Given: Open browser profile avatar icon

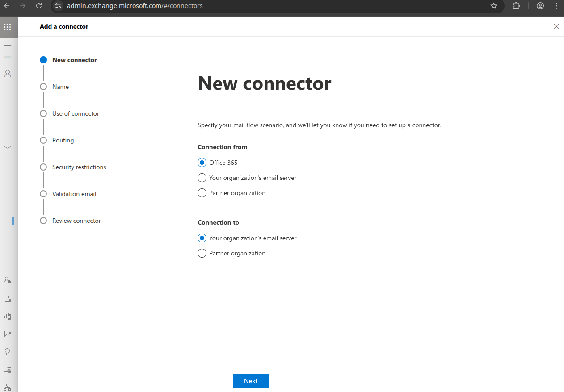Looking at the screenshot, I should [x=540, y=6].
